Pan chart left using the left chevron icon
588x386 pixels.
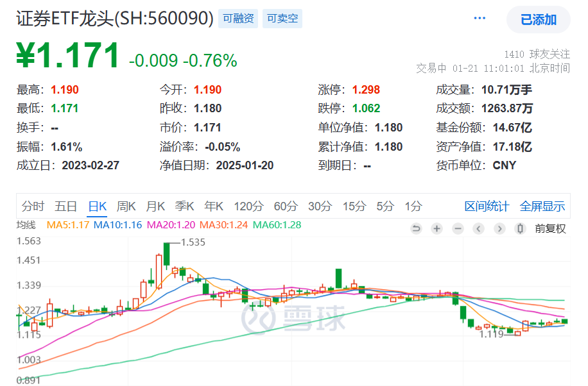478,228
